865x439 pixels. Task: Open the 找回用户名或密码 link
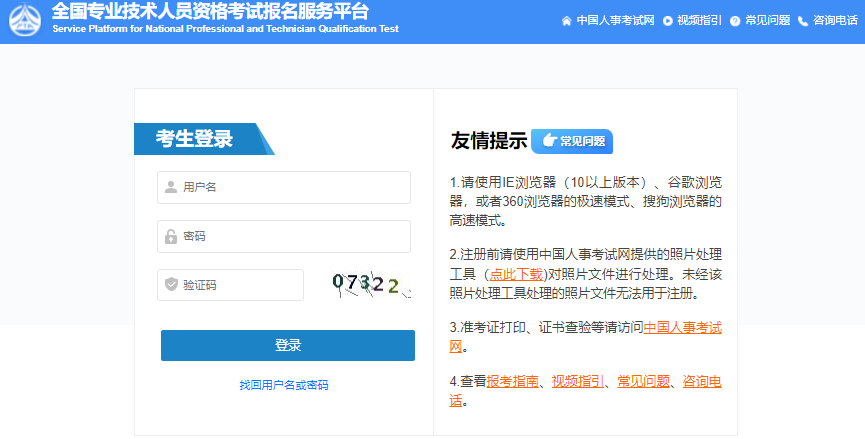[284, 385]
